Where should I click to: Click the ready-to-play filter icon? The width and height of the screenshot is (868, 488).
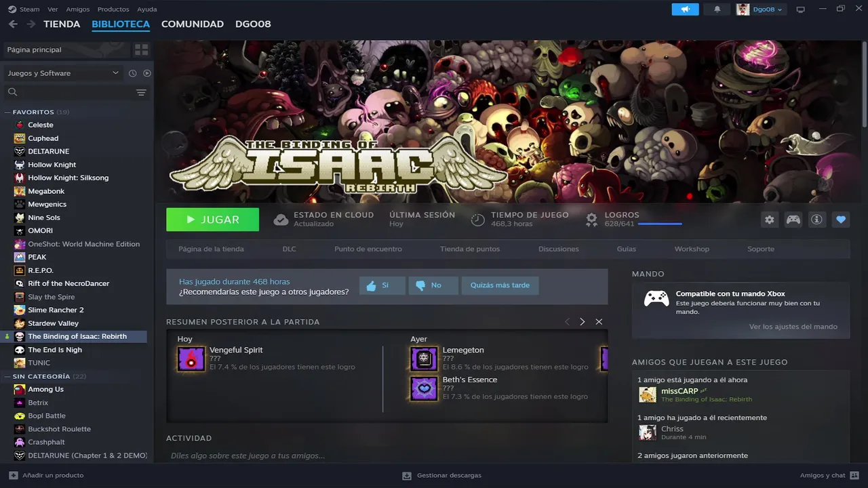pos(147,73)
